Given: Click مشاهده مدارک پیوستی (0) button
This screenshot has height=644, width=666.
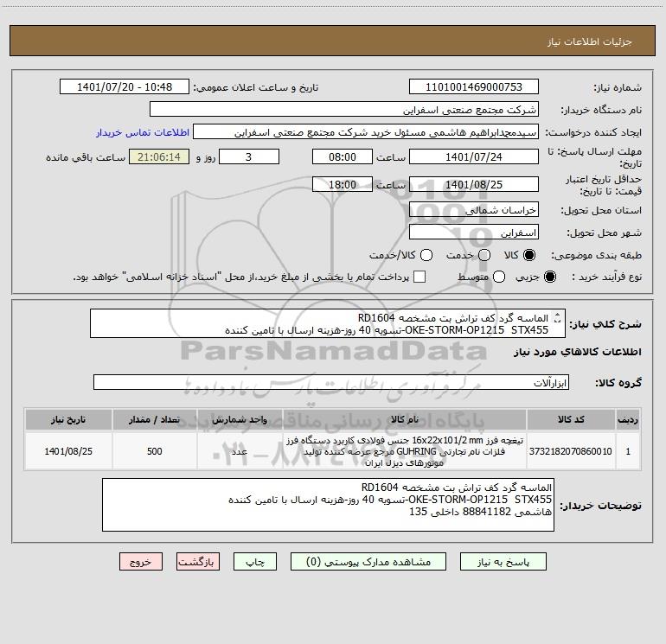Looking at the screenshot, I should pyautogui.click(x=368, y=562).
